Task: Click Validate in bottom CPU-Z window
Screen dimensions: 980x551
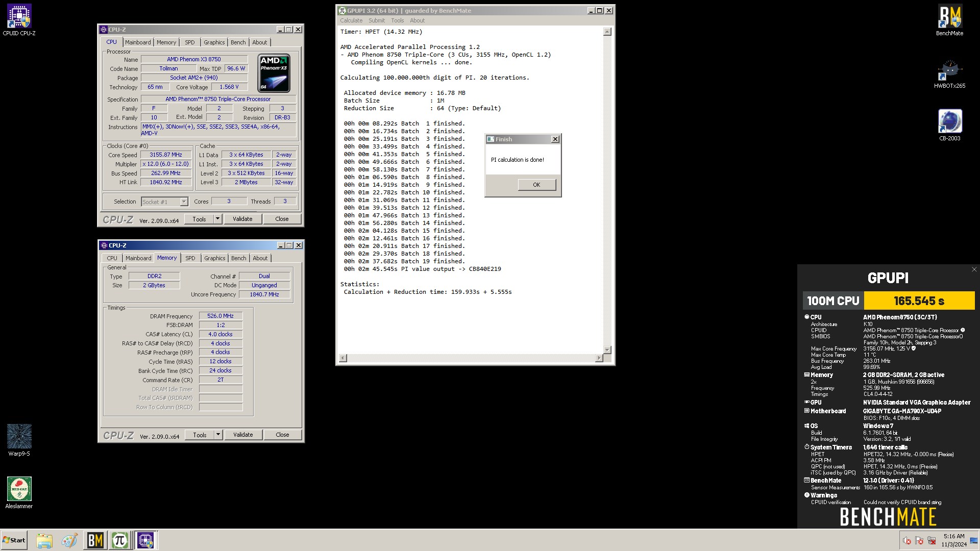Action: [x=243, y=435]
